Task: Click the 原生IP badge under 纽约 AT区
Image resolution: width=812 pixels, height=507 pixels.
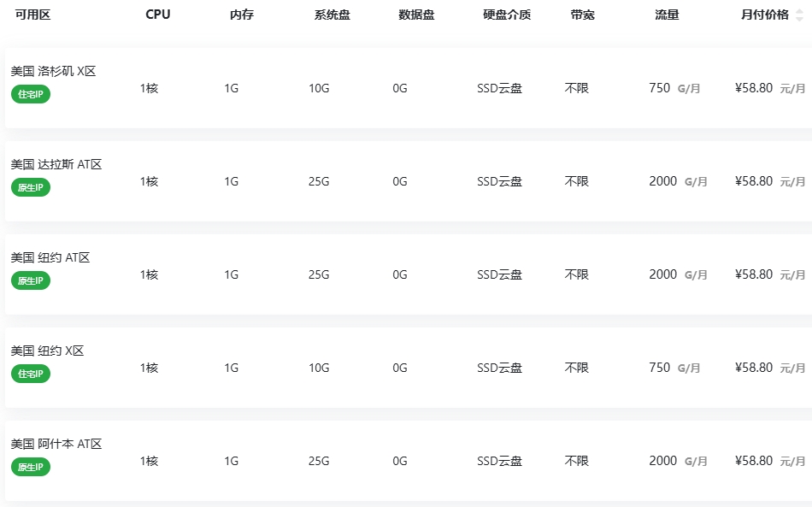Action: [x=31, y=280]
